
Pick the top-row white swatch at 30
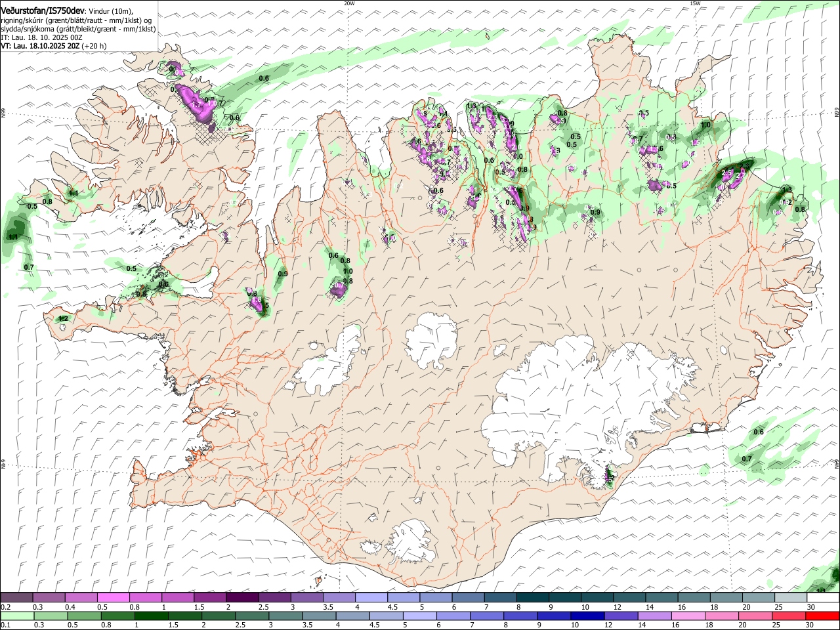(822, 598)
